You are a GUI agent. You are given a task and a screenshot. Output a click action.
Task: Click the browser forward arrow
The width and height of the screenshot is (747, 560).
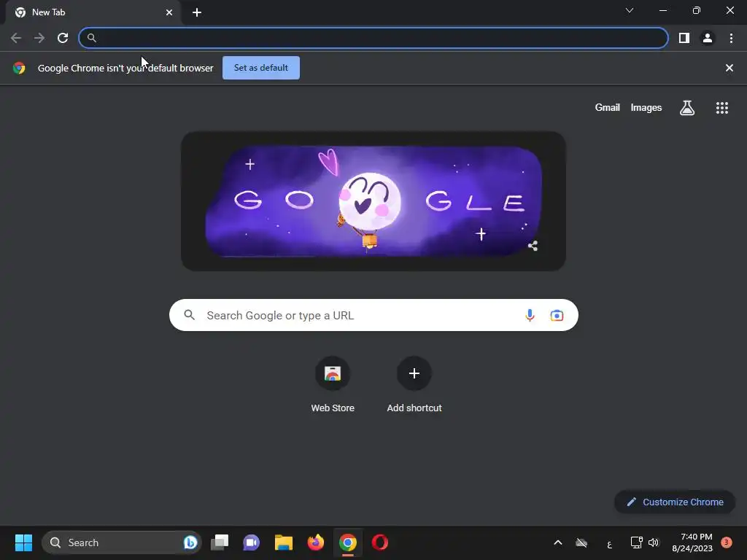click(39, 38)
